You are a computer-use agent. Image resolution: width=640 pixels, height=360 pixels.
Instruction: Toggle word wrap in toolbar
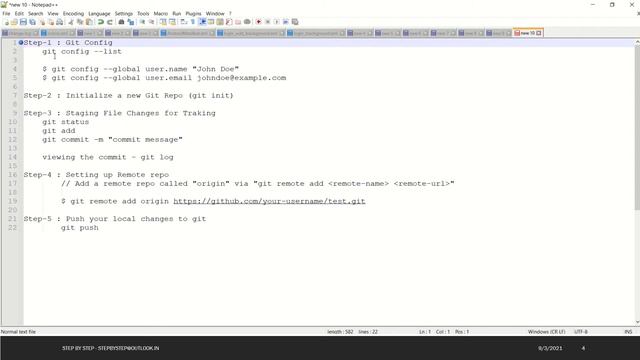(x=184, y=22)
